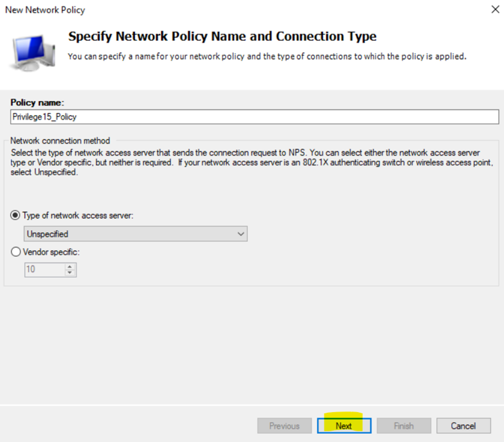
Task: Click the computer monitor wizard icon
Action: point(33,52)
